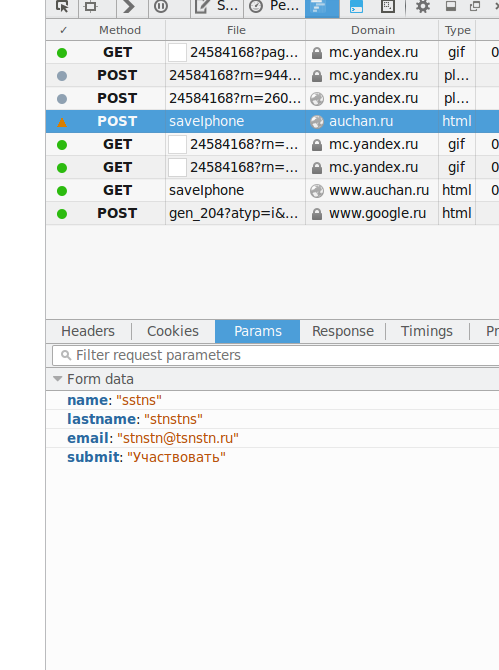This screenshot has height=670, width=499.
Task: Select the 24584168?rn=260... file cell
Action: (235, 98)
